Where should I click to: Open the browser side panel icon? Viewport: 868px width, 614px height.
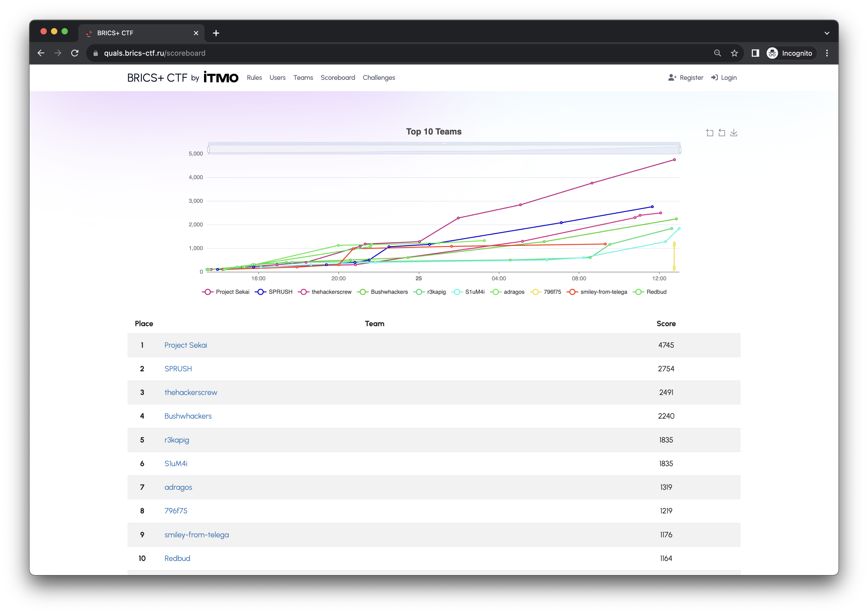(x=755, y=53)
